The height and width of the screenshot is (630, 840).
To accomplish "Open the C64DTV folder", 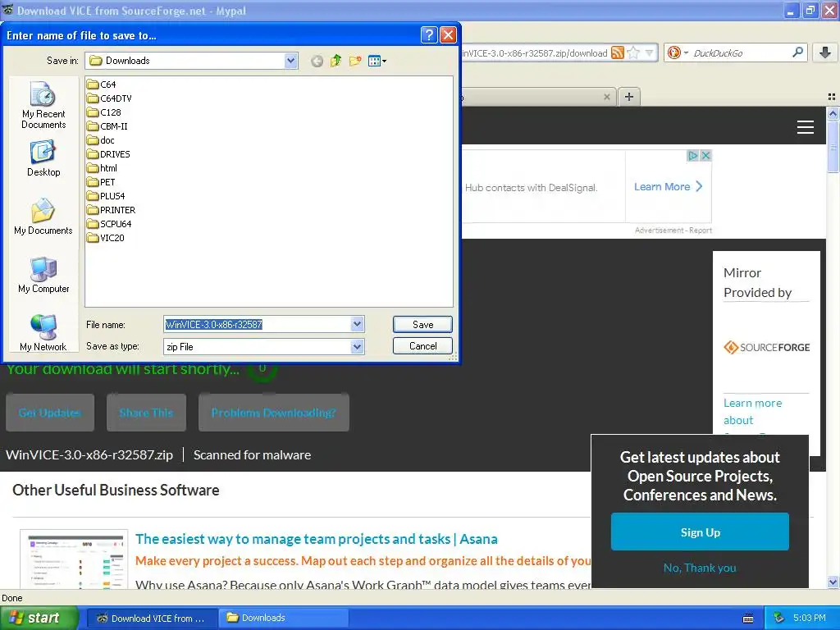I will click(109, 98).
